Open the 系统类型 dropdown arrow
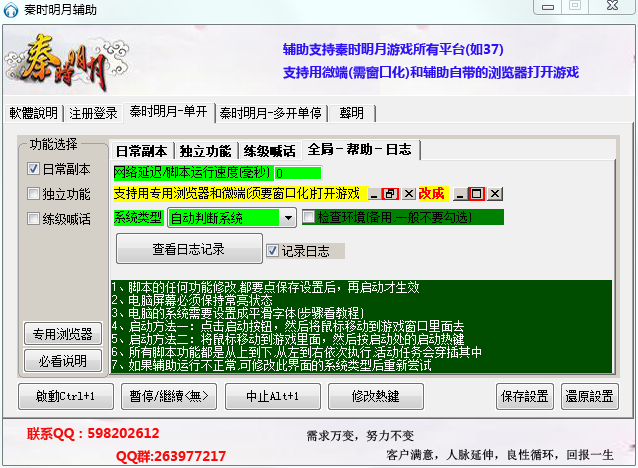 287,217
